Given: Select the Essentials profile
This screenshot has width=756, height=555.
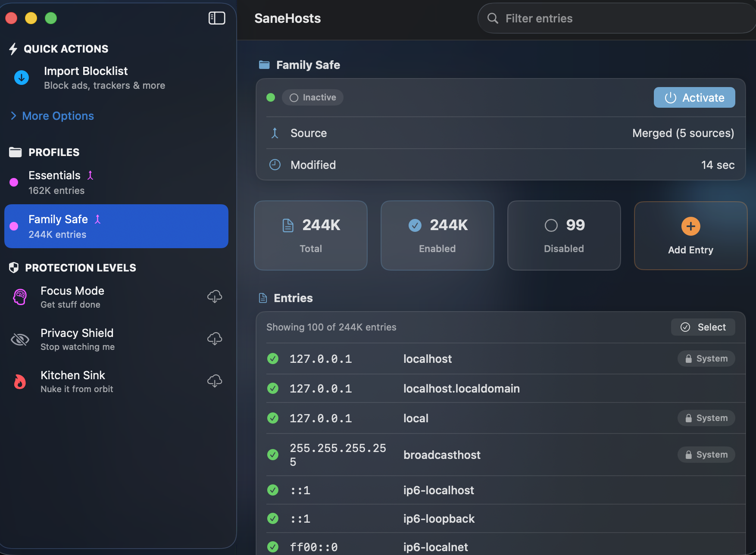Looking at the screenshot, I should pos(116,182).
